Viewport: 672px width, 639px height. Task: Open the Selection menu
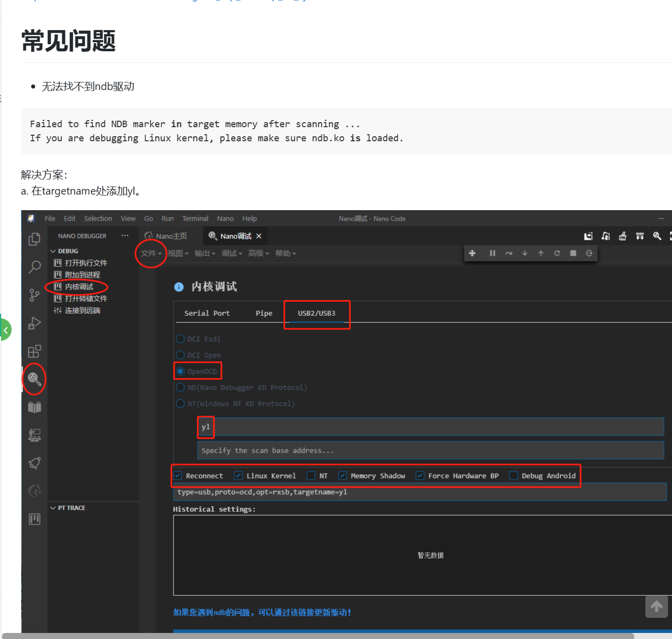(98, 219)
